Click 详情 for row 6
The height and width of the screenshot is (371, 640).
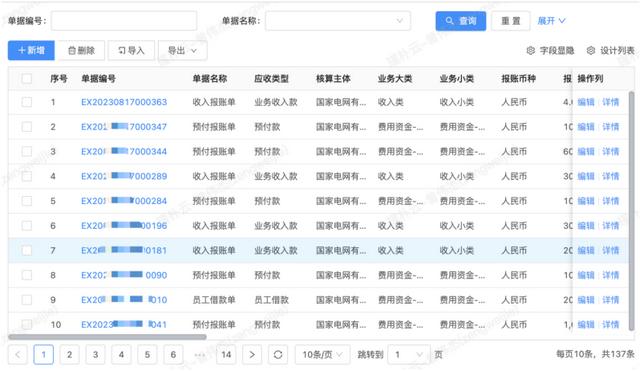tap(611, 226)
